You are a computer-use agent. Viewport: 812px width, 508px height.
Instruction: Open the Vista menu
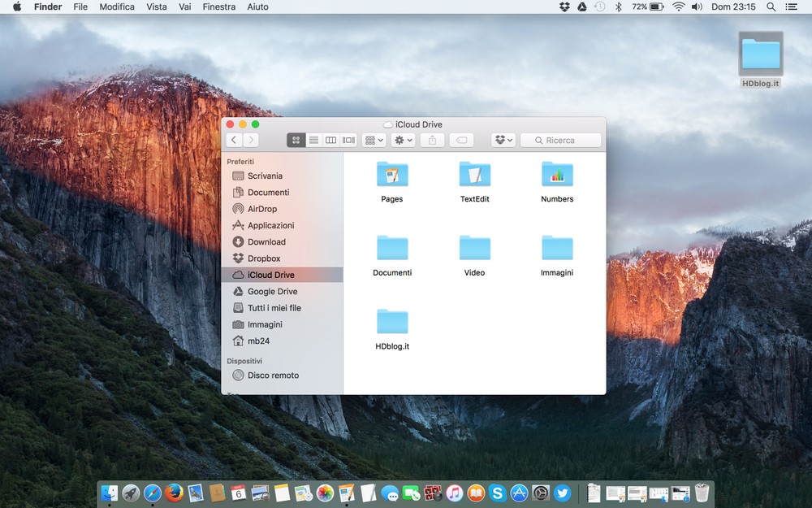[157, 7]
